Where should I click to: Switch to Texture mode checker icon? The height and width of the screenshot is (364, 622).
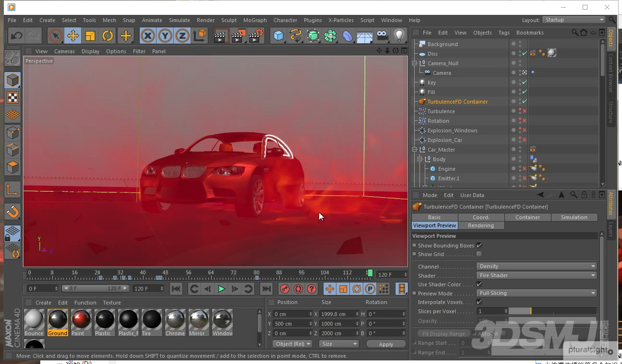pos(12,98)
